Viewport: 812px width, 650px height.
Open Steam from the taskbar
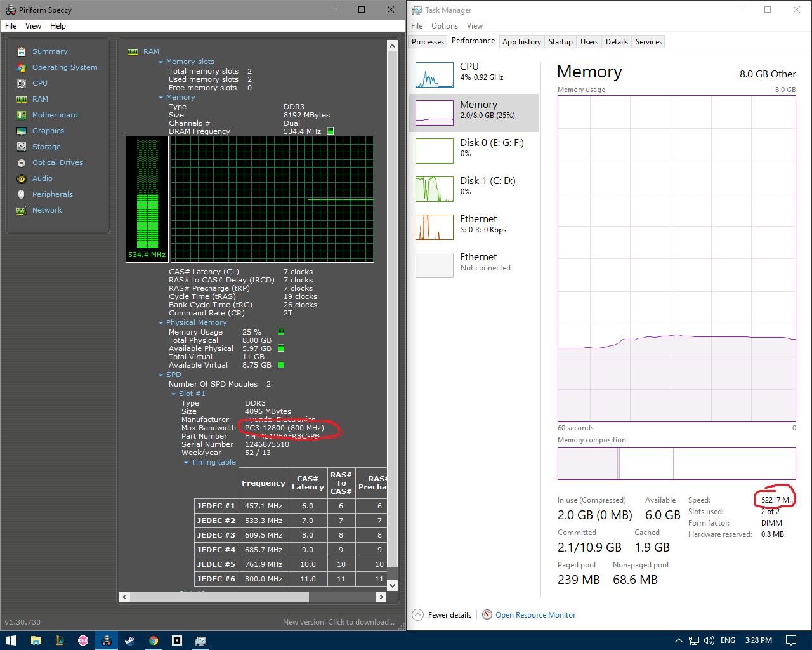pyautogui.click(x=130, y=640)
